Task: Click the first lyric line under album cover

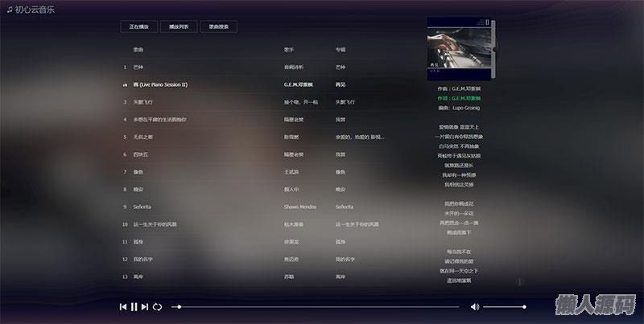Action: 459,88
